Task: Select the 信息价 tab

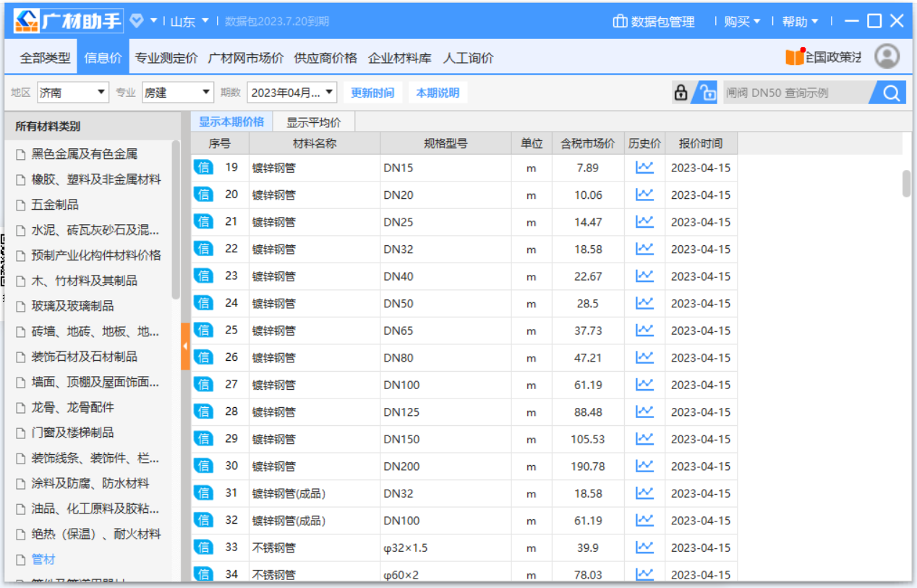Action: 103,58
